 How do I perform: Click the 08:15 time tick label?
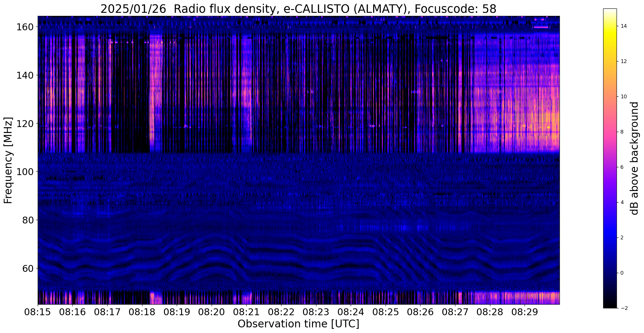click(38, 312)
